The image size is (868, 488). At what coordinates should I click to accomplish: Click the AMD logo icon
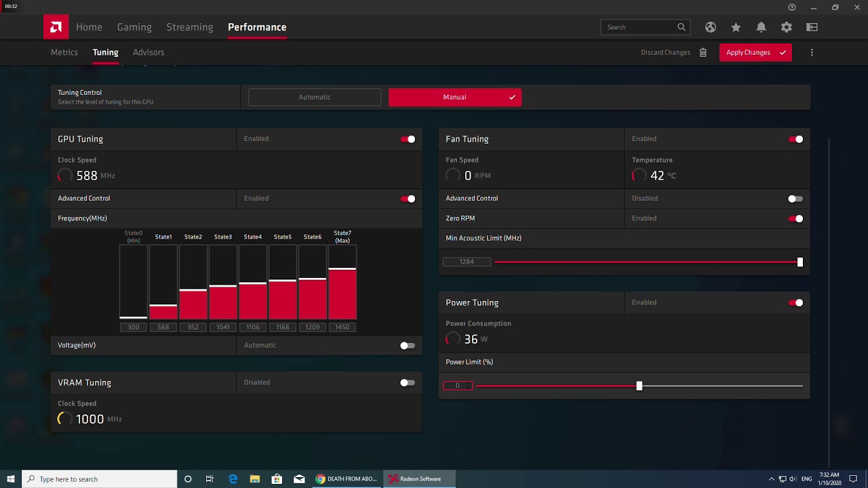point(56,27)
